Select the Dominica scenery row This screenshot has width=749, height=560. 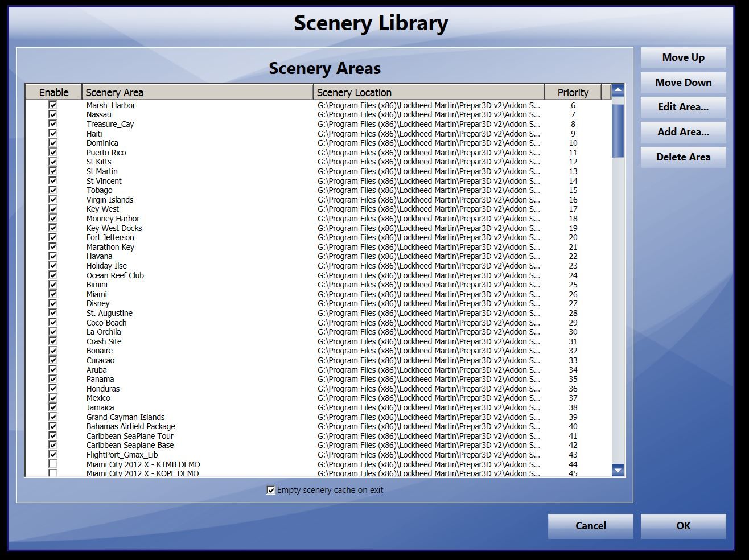click(318, 143)
